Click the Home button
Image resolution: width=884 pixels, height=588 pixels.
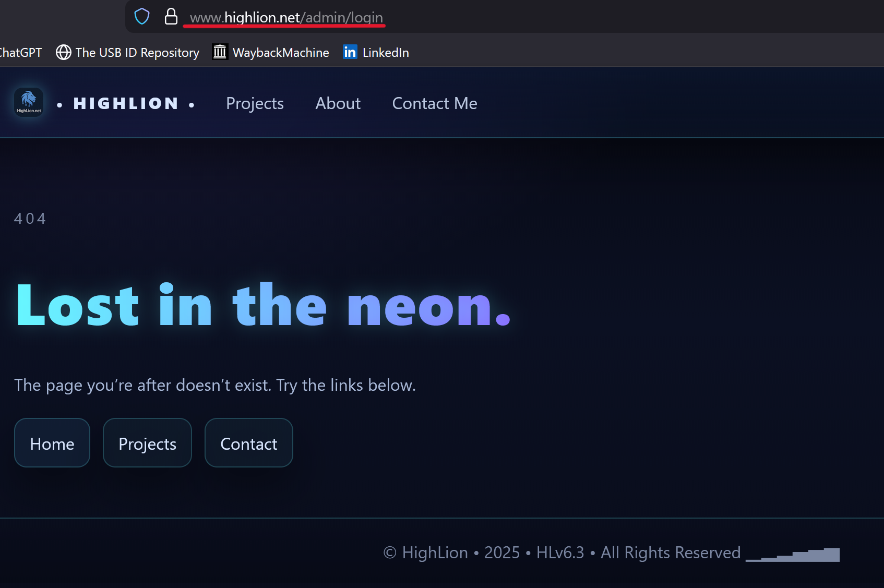click(52, 443)
